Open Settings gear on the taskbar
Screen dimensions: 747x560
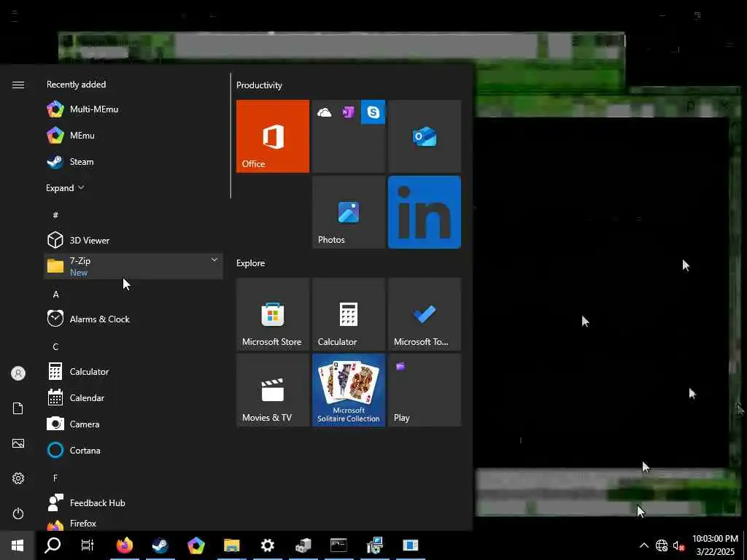(x=267, y=545)
